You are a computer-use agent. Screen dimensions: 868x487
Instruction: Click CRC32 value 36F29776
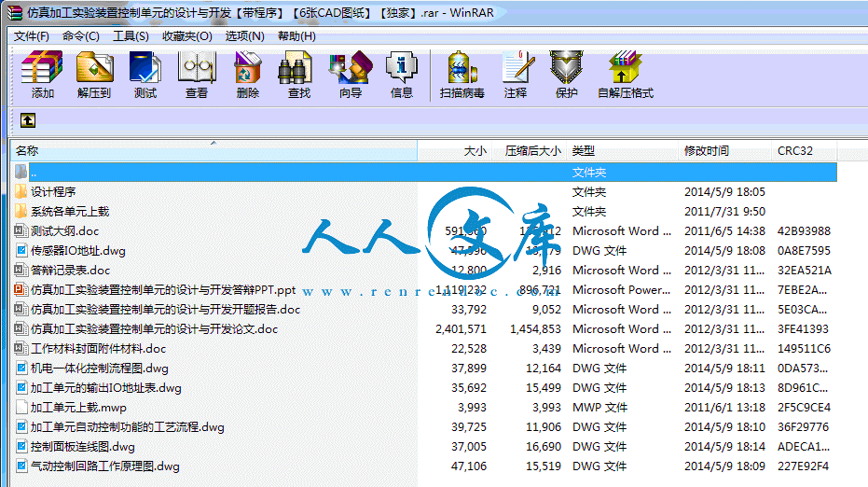[804, 427]
